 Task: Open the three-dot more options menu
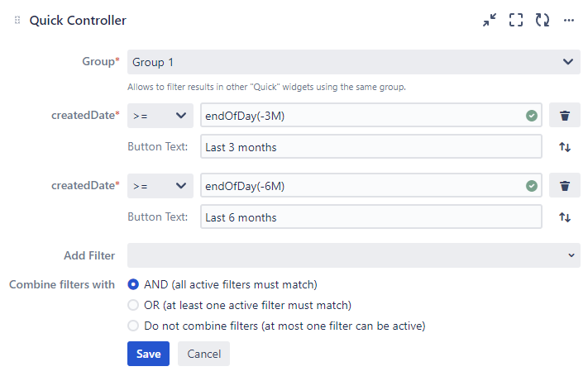pos(568,20)
